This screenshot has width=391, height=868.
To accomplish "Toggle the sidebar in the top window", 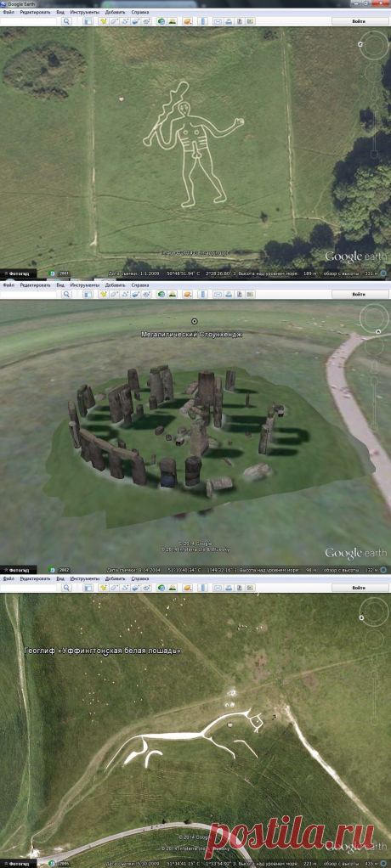I will pos(88,21).
